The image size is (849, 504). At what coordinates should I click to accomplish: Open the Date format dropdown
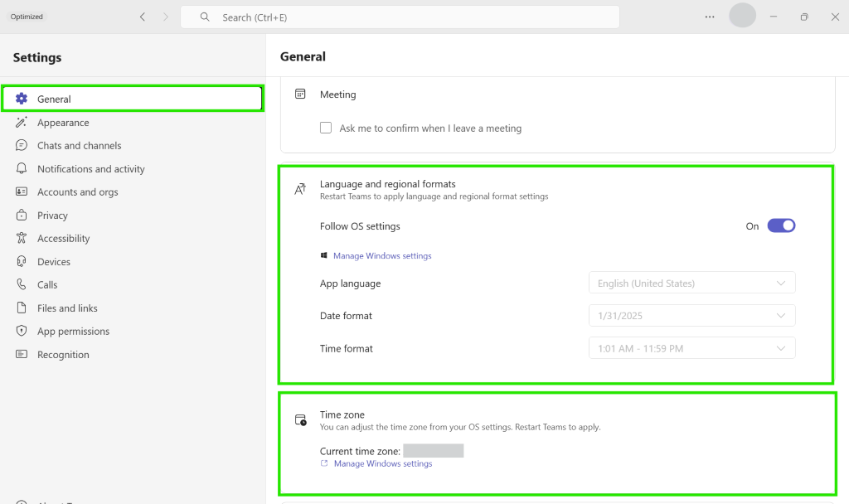click(691, 316)
